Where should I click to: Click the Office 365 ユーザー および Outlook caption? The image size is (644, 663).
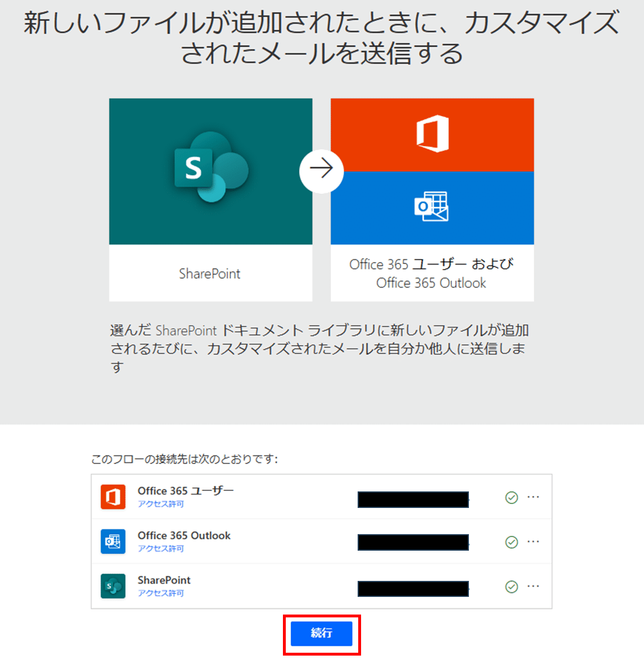point(432,274)
